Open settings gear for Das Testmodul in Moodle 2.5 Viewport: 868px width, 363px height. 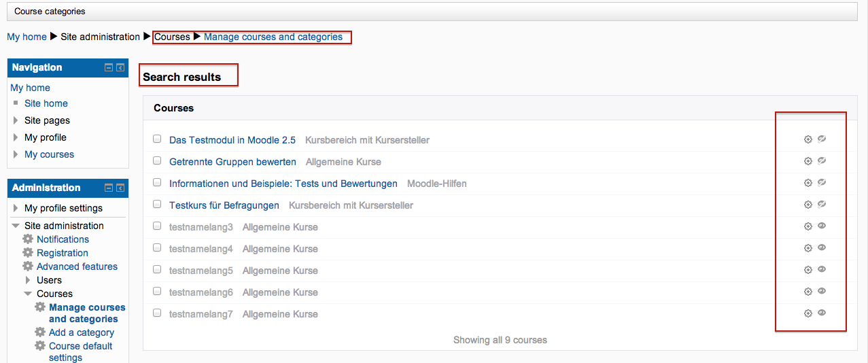coord(808,139)
